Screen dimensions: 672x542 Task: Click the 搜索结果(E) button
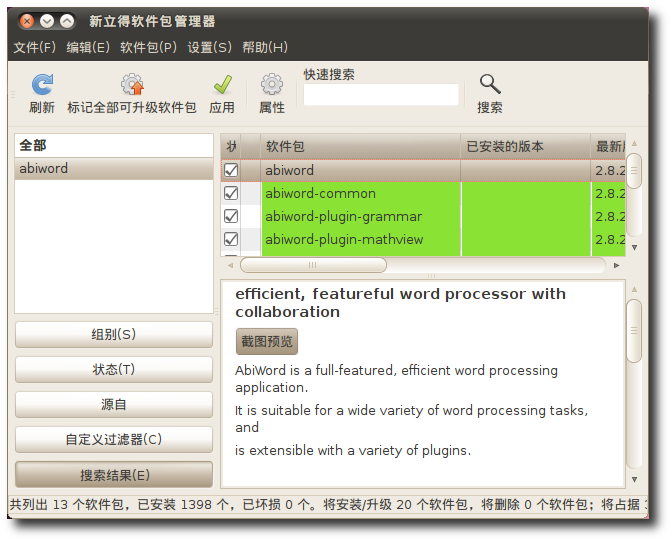pos(114,475)
